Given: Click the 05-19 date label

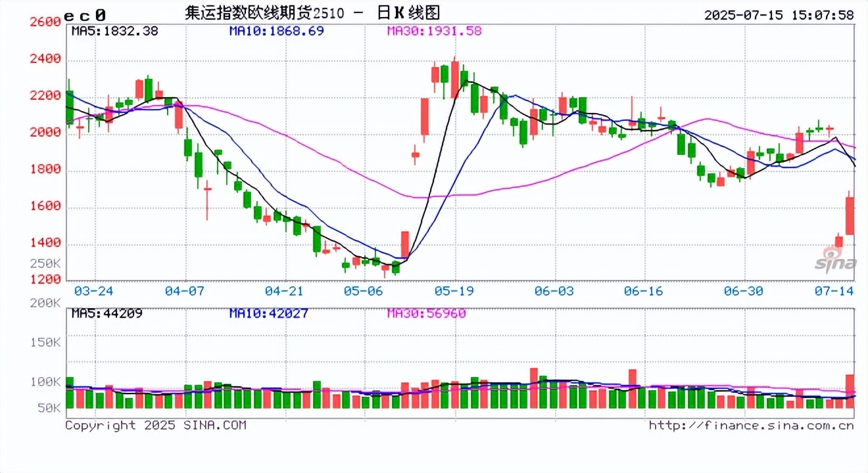Looking at the screenshot, I should click(455, 290).
